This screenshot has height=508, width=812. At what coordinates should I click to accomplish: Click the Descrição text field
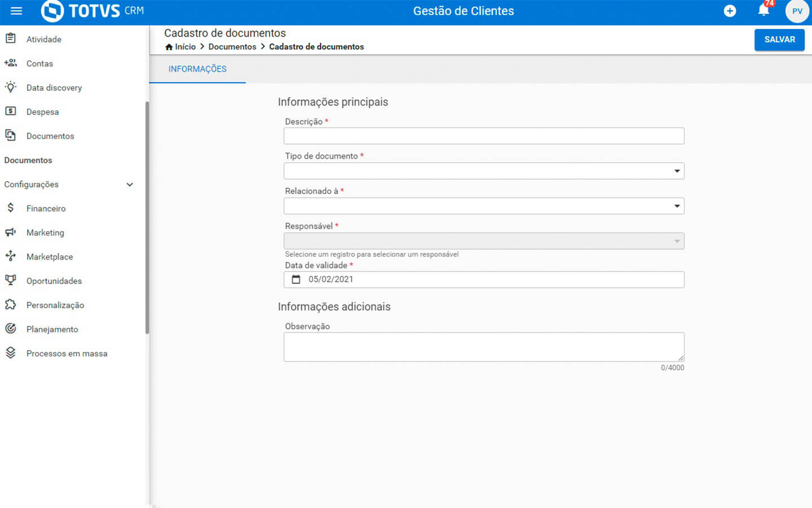483,136
